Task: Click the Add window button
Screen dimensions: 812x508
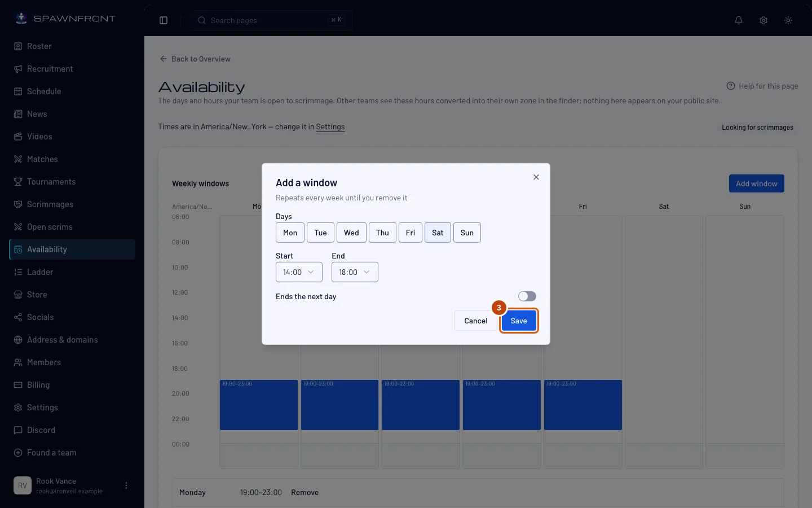Action: point(756,183)
